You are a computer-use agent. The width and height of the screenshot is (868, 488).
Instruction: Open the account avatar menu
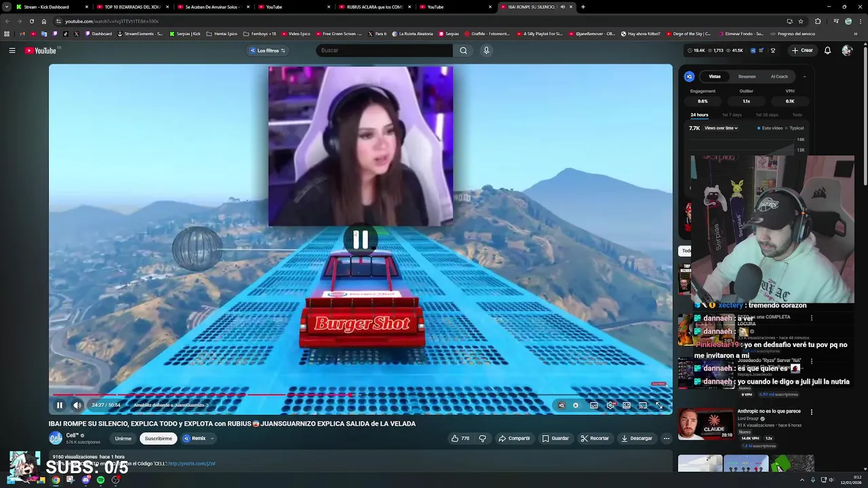coord(846,50)
